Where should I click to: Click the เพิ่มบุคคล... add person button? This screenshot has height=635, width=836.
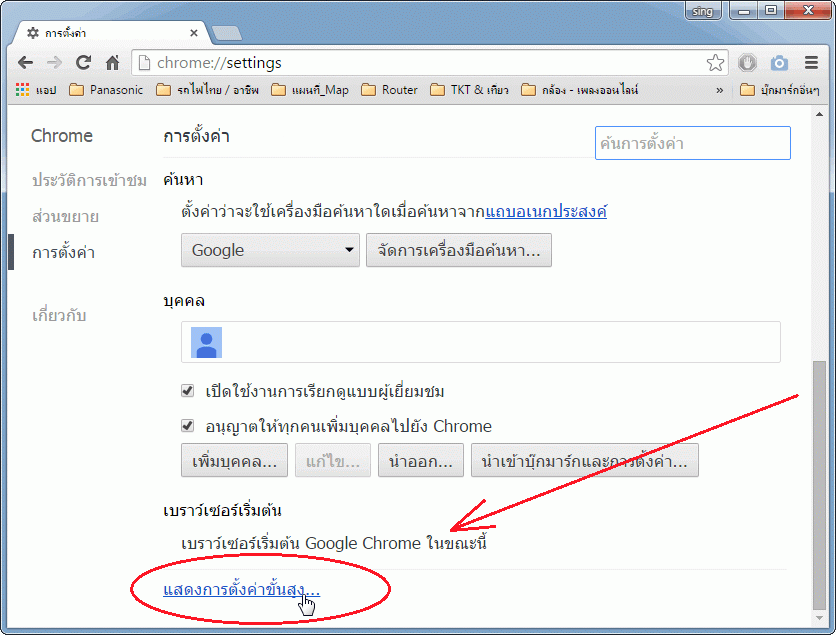coord(235,460)
